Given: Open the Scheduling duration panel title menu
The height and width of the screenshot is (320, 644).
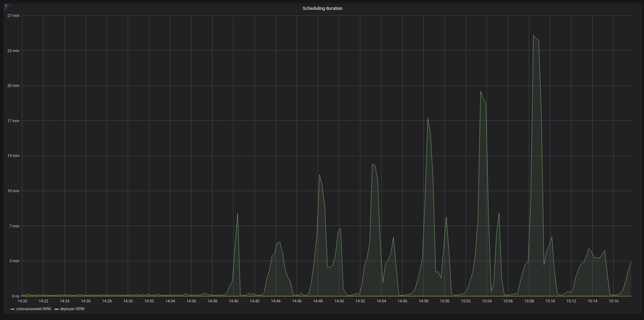Looking at the screenshot, I should (x=322, y=8).
